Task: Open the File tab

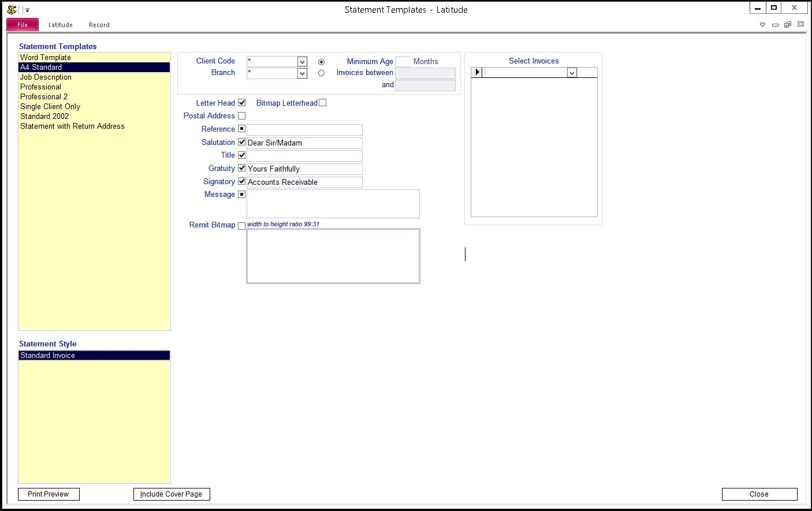Action: [23, 25]
